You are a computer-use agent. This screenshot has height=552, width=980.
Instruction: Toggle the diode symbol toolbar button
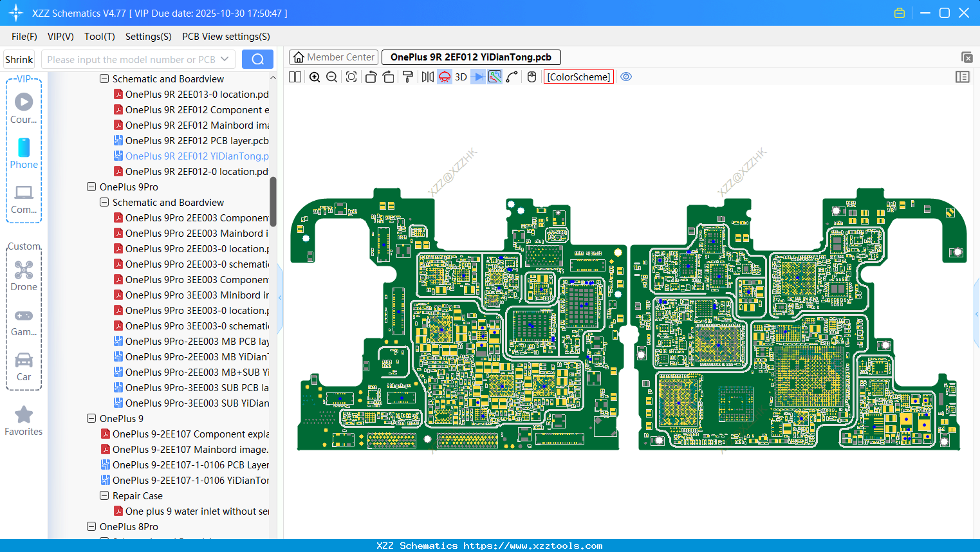[478, 77]
